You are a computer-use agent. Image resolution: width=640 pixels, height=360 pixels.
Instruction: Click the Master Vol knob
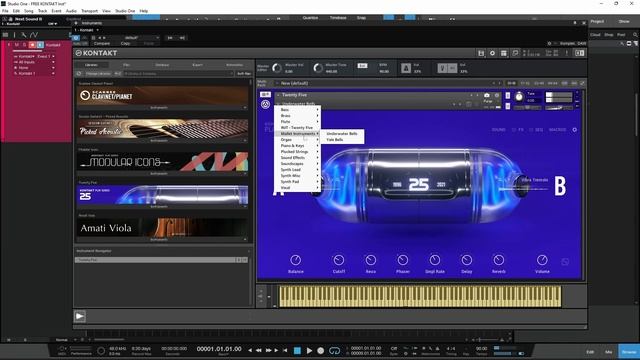(277, 68)
